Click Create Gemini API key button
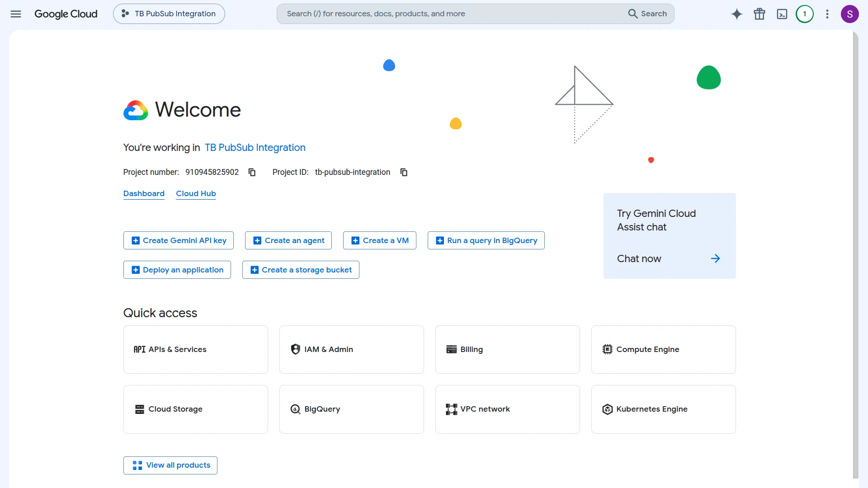 pyautogui.click(x=179, y=240)
